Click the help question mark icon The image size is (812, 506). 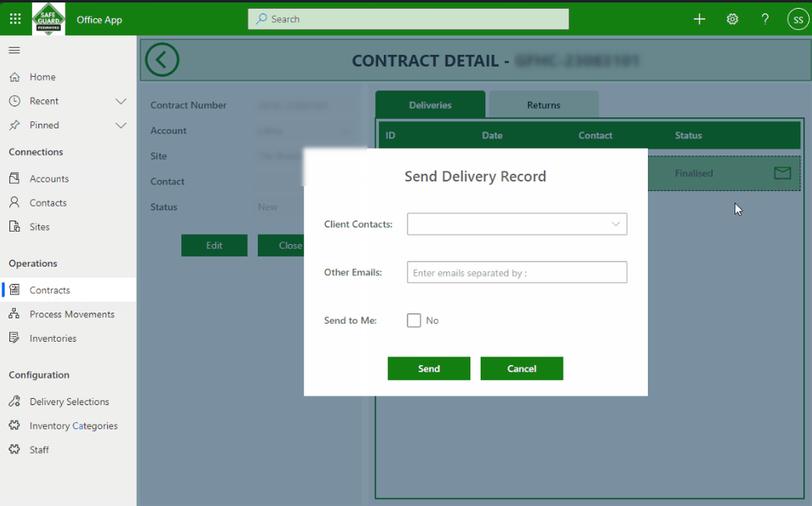point(765,19)
